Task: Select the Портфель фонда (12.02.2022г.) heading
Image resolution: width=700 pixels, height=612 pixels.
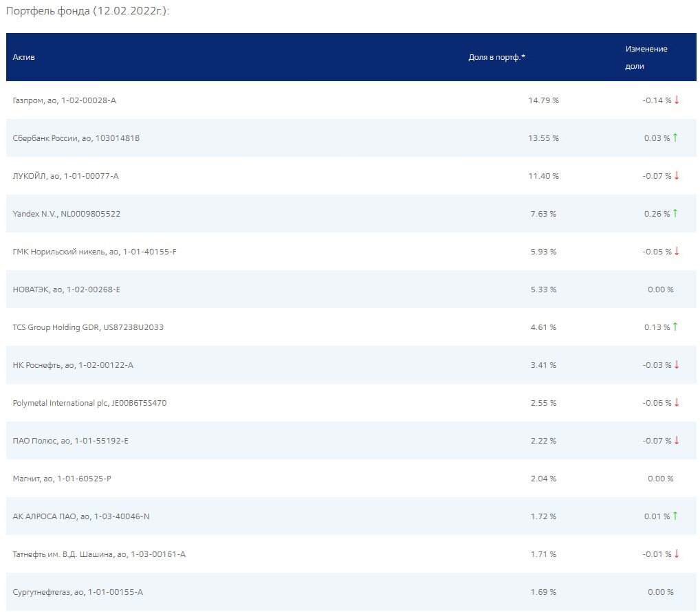Action: coord(88,11)
